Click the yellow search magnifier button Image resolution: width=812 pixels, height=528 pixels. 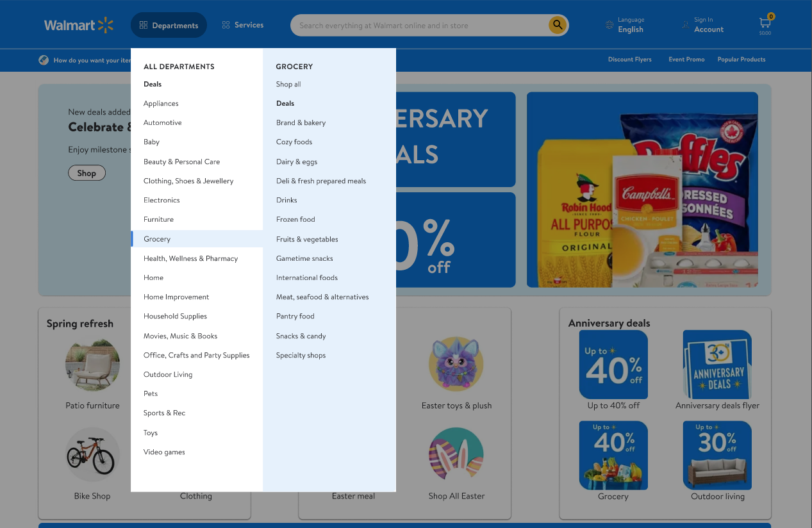click(x=558, y=25)
